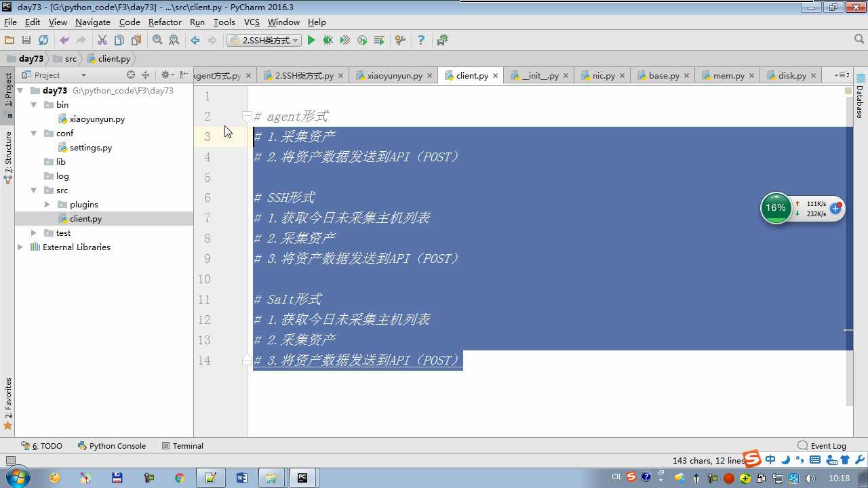Open the Navigate menu

pos(93,22)
